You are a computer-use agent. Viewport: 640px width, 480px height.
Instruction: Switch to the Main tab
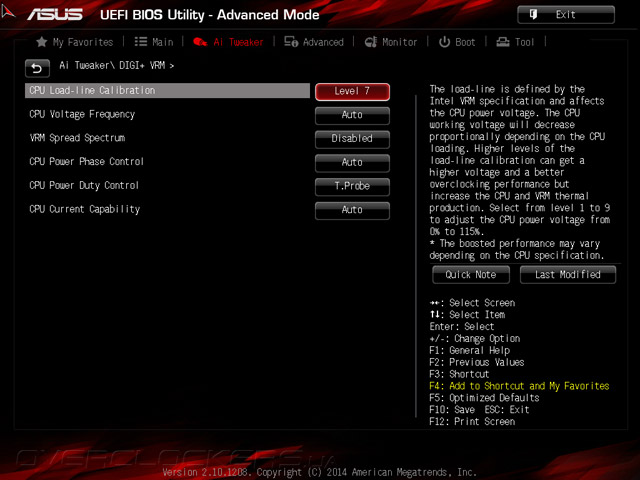click(154, 42)
